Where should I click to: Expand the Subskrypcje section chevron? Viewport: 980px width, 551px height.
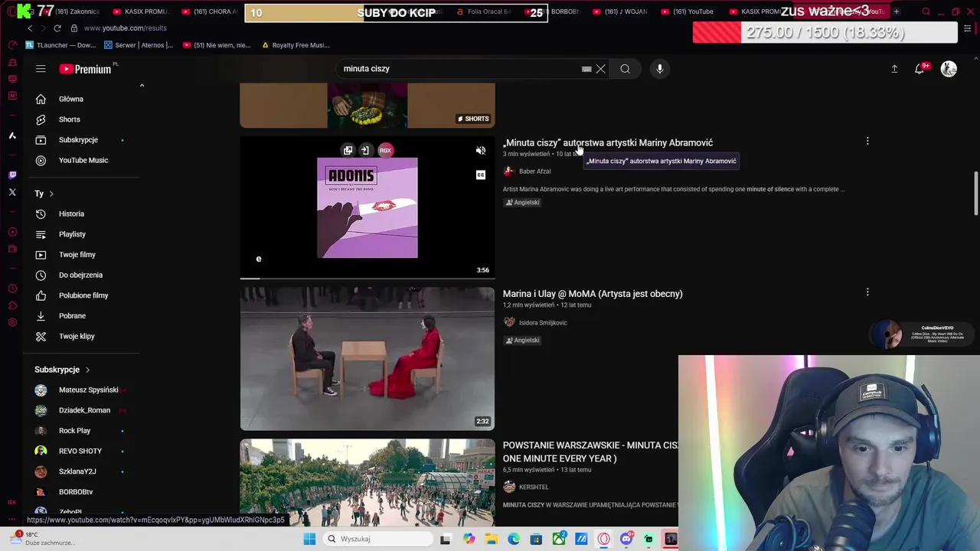(87, 370)
